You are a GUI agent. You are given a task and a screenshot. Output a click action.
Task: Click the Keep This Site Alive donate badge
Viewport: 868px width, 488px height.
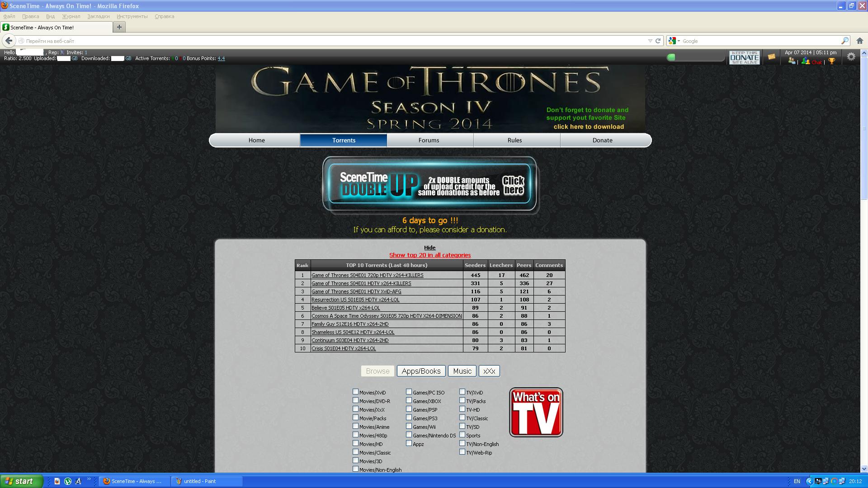click(x=744, y=57)
